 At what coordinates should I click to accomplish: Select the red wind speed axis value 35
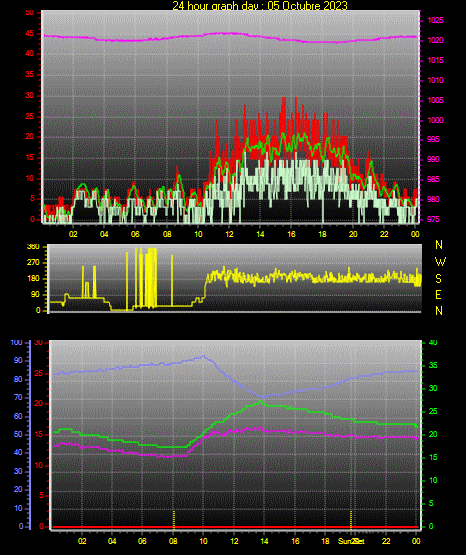pyautogui.click(x=30, y=74)
